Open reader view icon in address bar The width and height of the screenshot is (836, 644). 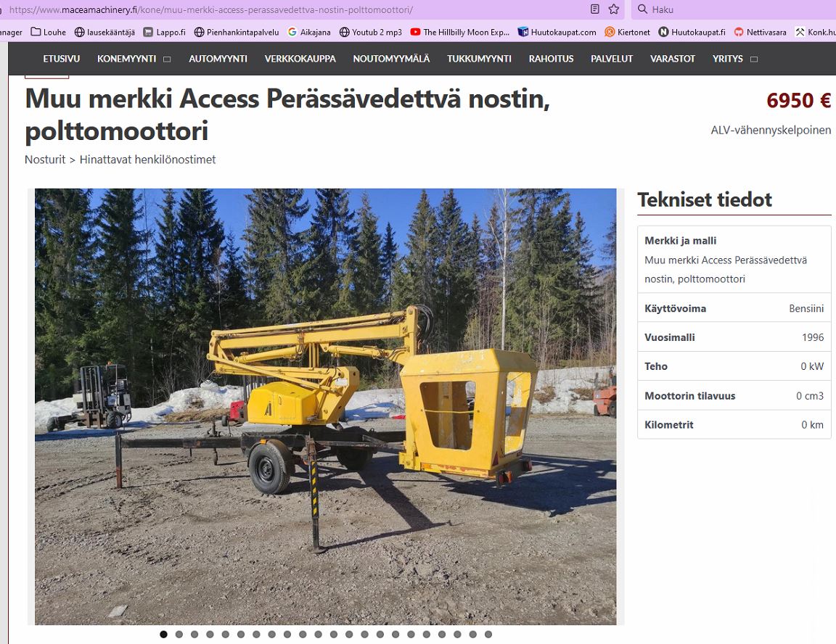pos(595,9)
